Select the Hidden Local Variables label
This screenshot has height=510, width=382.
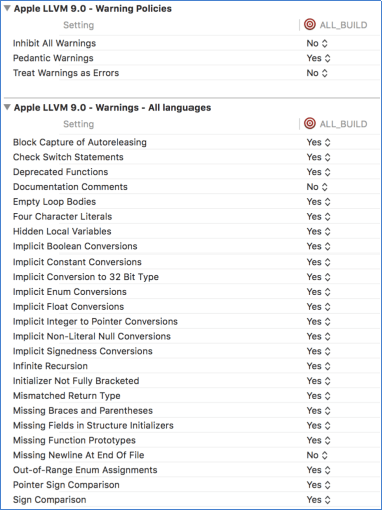coord(62,231)
